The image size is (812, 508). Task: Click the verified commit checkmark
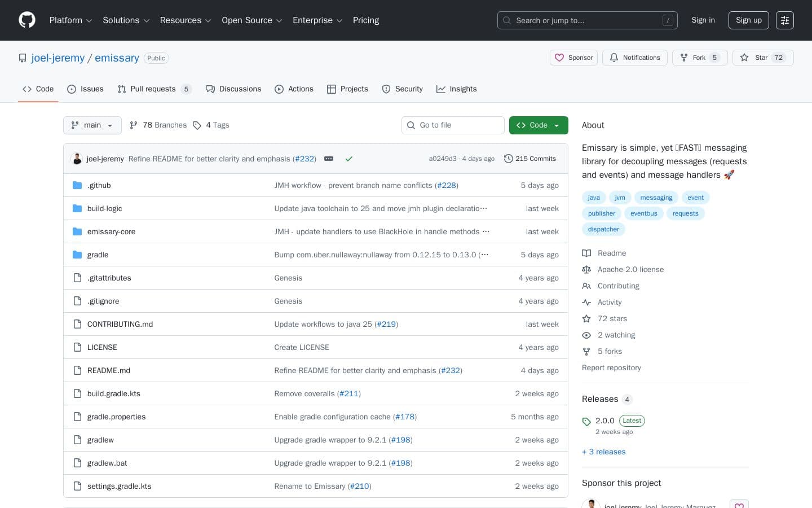coord(348,159)
